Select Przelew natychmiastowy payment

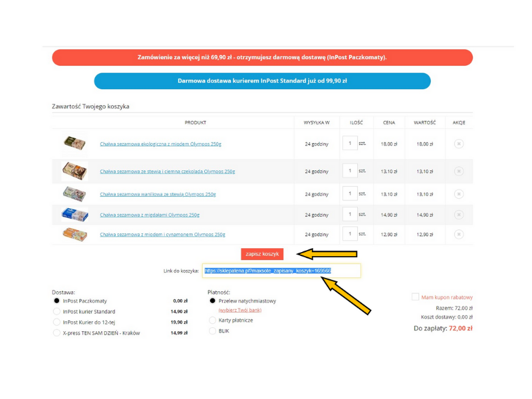pos(212,301)
